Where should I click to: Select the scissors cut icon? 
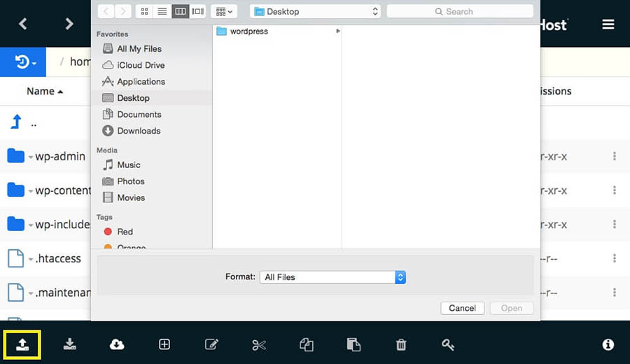259,344
